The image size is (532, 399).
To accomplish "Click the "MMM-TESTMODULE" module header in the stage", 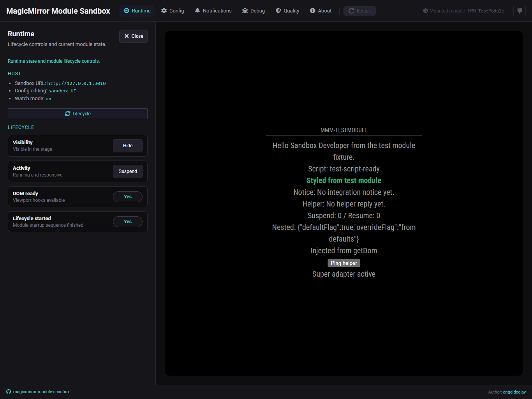I will [x=344, y=130].
